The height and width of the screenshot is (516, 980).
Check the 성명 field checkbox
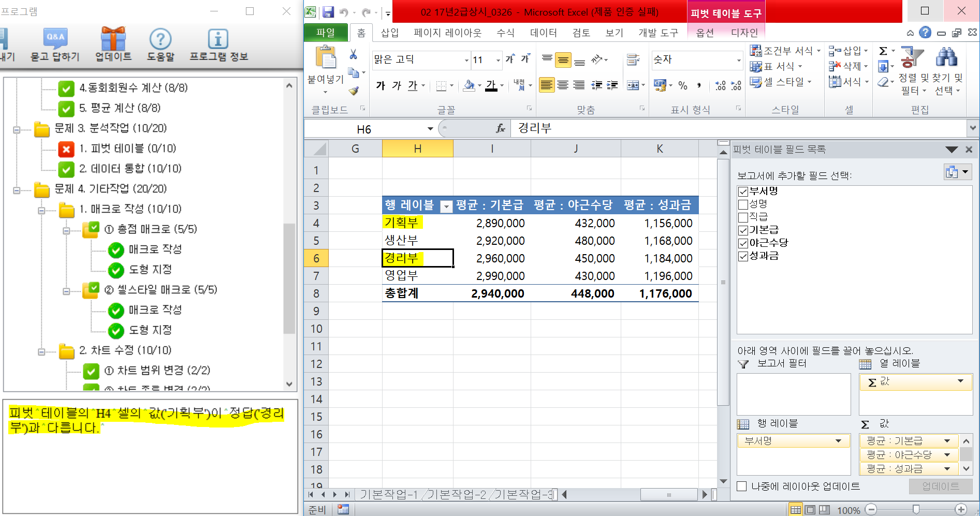click(743, 204)
